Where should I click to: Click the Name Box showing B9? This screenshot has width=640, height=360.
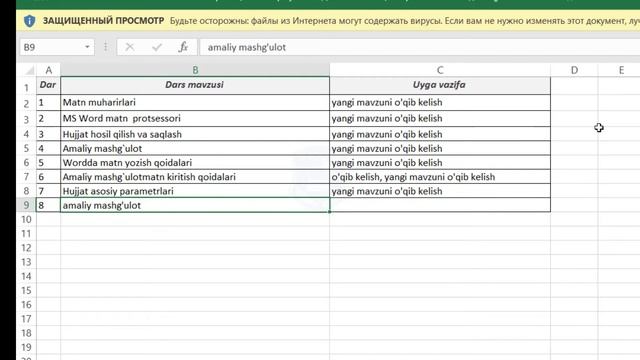(x=51, y=47)
